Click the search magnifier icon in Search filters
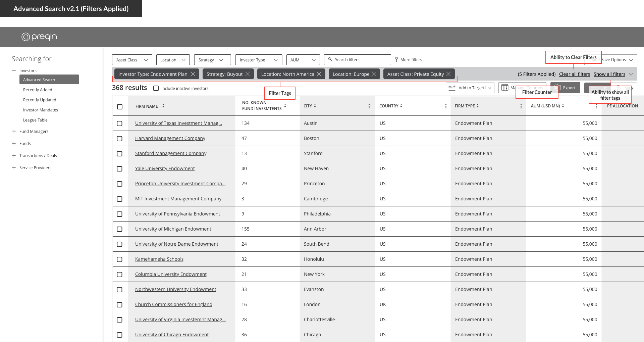 pos(330,59)
